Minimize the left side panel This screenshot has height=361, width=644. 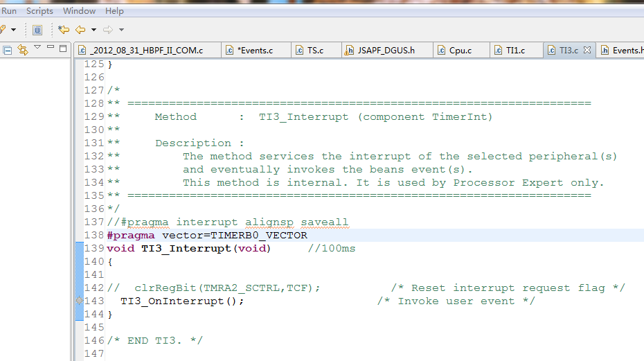(51, 47)
